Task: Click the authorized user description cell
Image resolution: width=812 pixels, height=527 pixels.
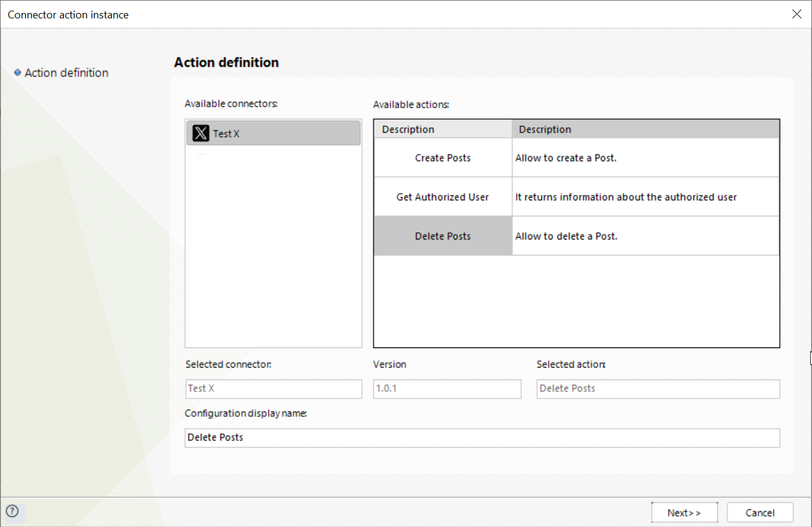Action: coord(645,197)
